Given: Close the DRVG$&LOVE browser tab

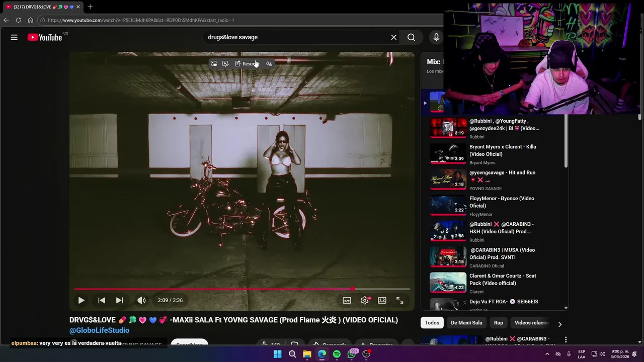Looking at the screenshot, I should point(78,7).
